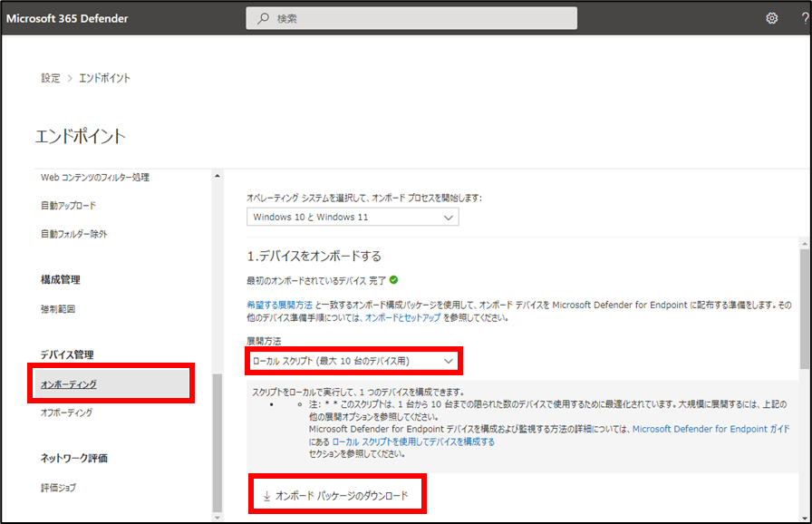Click sidebar scrollbar down arrow
Image resolution: width=812 pixels, height=524 pixels.
click(x=217, y=517)
